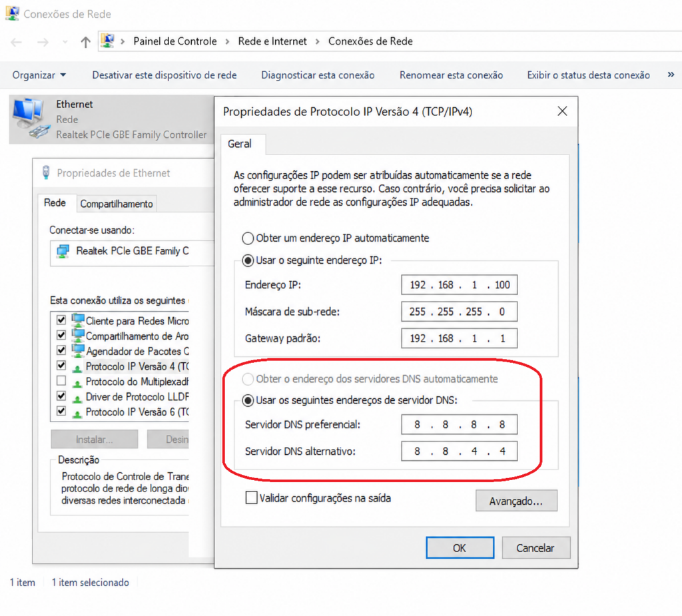The image size is (682, 616).
Task: Click the Instalar button
Action: (x=95, y=440)
